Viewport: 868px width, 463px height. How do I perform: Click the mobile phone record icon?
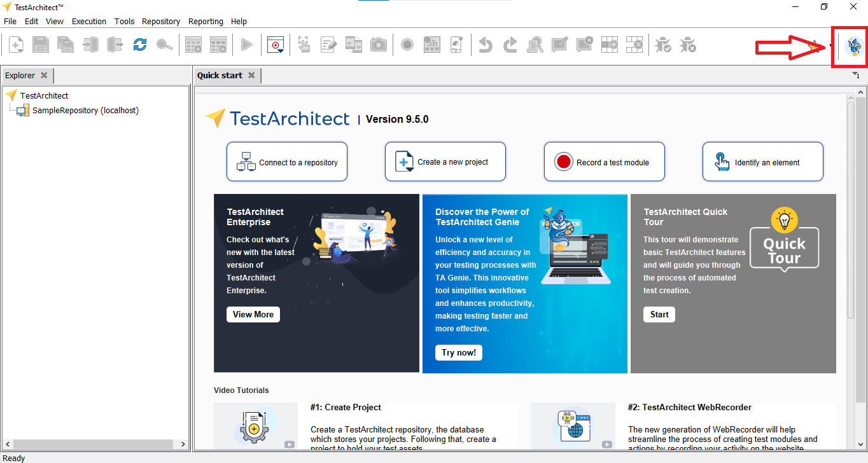pos(456,45)
